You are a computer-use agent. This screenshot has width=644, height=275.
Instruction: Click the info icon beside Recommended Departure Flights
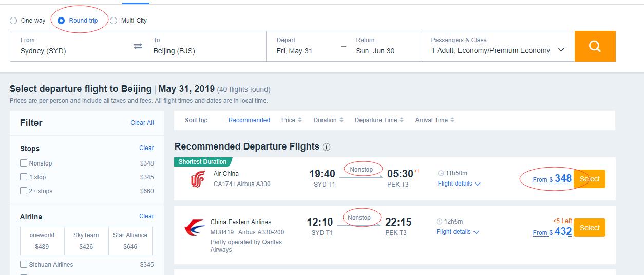click(326, 147)
